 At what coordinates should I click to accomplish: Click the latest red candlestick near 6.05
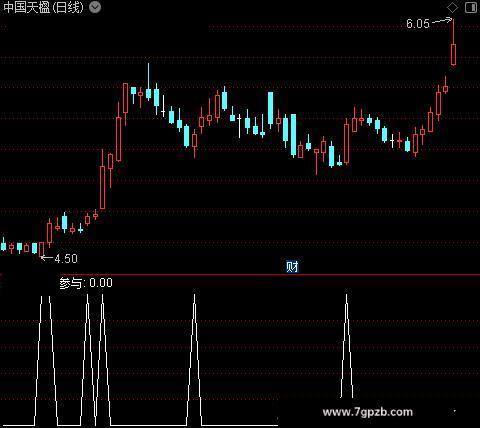point(453,42)
